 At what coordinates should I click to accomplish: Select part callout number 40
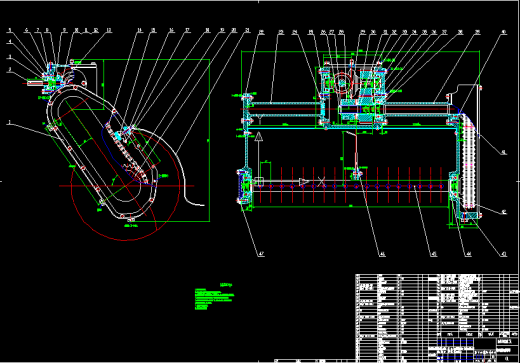(503, 32)
